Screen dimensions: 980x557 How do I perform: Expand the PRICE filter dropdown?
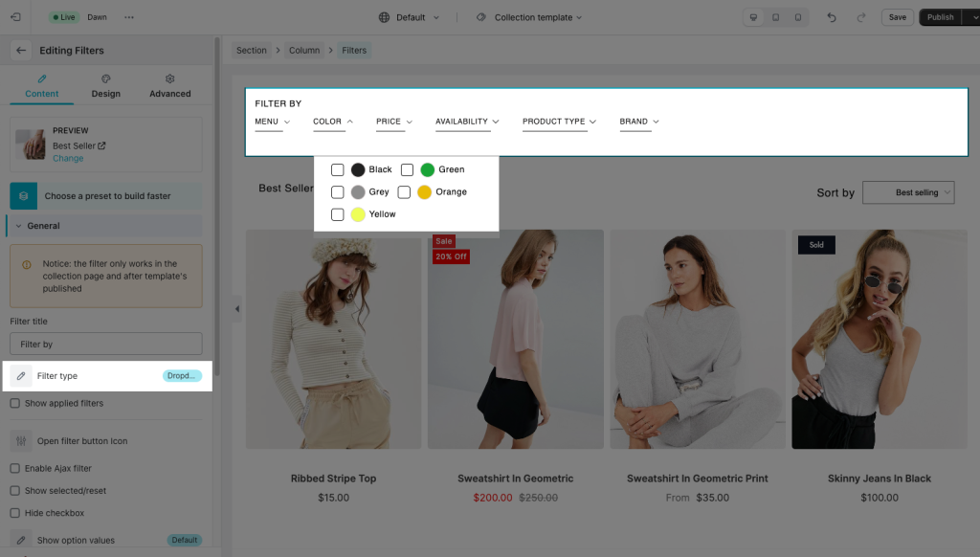(394, 122)
